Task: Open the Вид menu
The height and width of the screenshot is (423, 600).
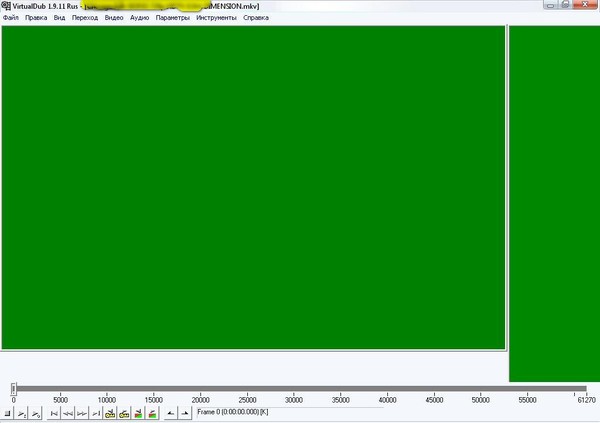Action: pos(59,18)
